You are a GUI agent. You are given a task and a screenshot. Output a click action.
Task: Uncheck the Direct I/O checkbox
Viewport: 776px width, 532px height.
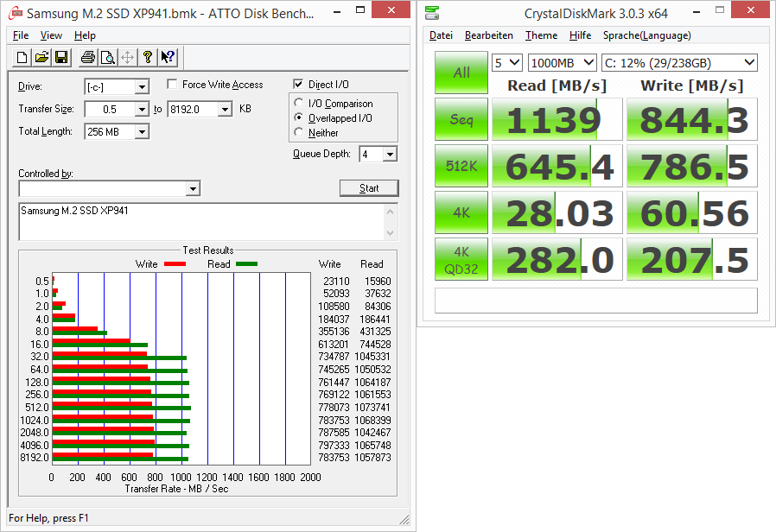click(298, 84)
